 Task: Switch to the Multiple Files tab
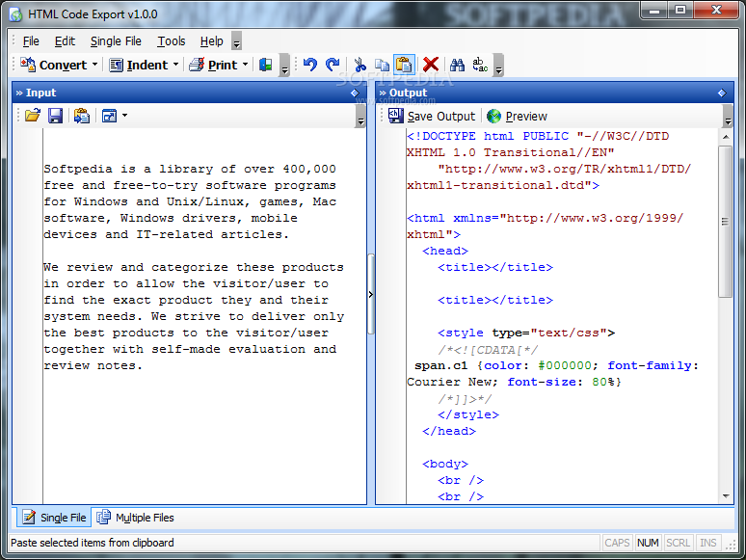pos(136,518)
